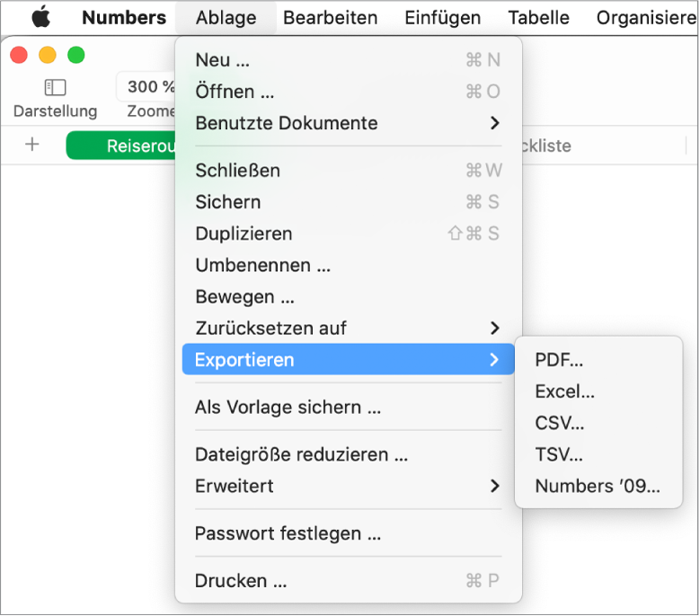Export as Excel… from submenu
This screenshot has height=616, width=700.
(x=598, y=392)
